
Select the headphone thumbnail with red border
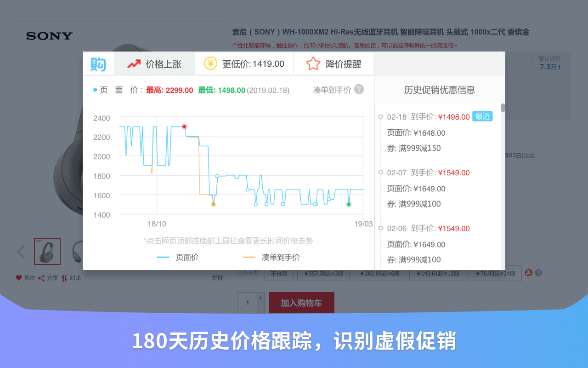[x=47, y=252]
